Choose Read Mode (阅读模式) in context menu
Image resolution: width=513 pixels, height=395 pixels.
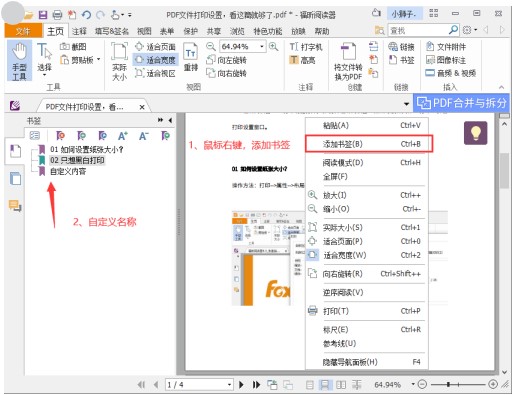(x=367, y=163)
